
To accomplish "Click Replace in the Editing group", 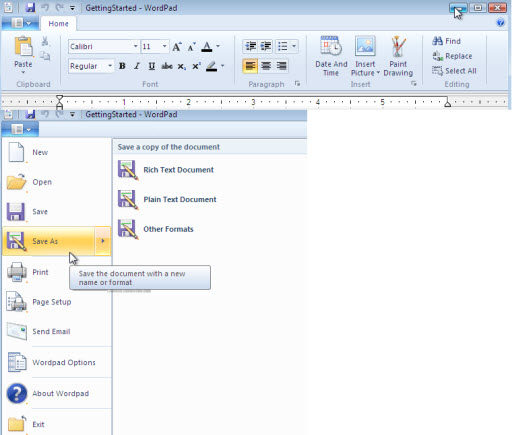I will click(452, 56).
